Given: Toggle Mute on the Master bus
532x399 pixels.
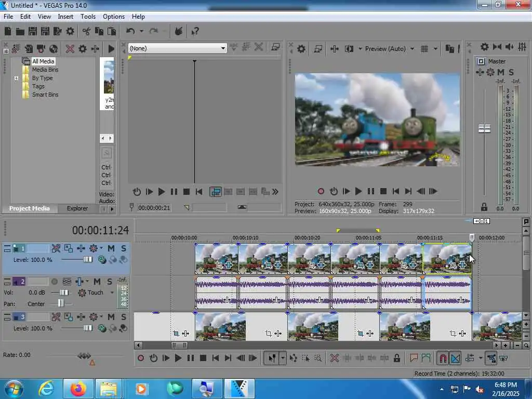Looking at the screenshot, I should 500,72.
